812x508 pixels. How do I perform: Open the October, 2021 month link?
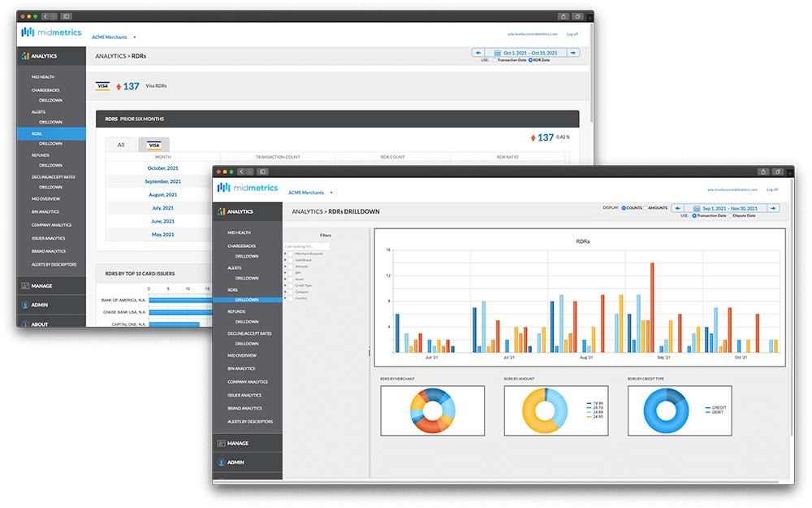162,168
